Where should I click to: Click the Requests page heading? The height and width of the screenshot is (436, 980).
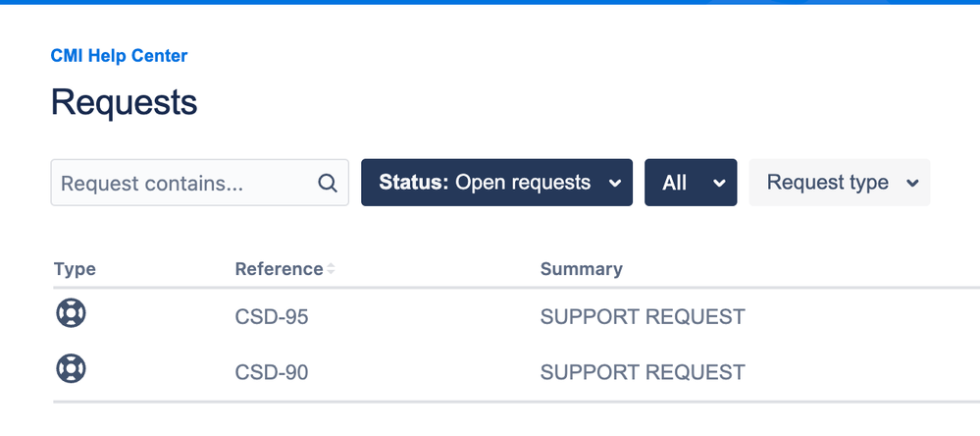click(x=125, y=102)
